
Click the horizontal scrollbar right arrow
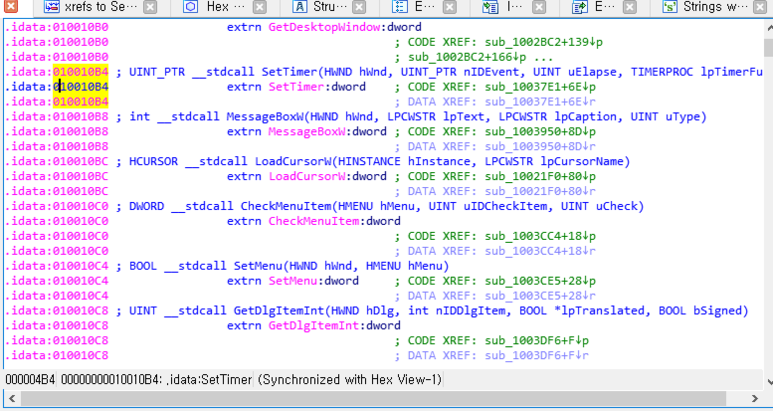pyautogui.click(x=754, y=398)
